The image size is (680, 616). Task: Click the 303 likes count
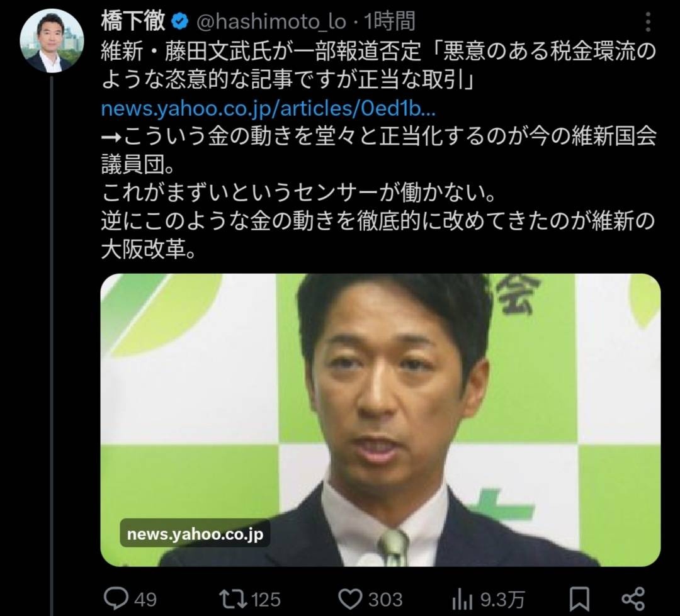[385, 600]
